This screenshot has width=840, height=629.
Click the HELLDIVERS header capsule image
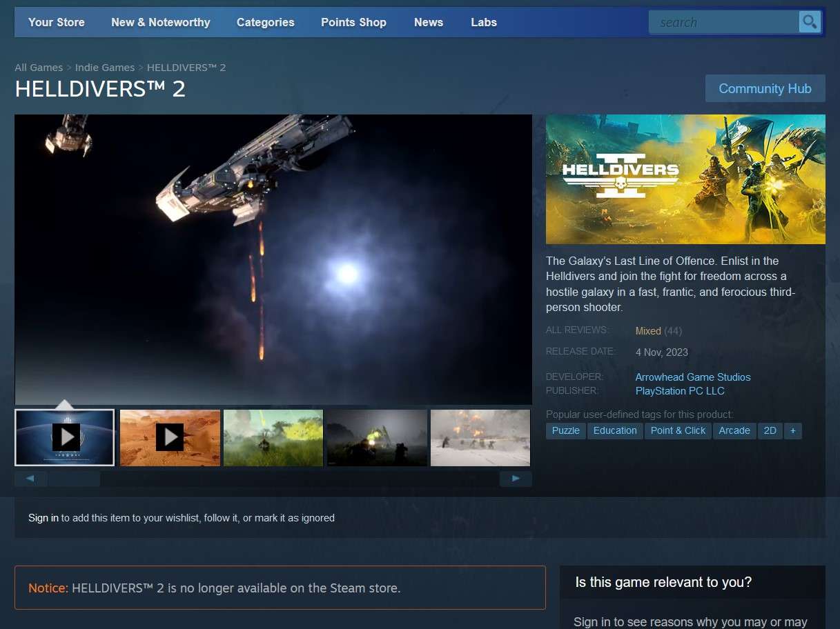click(685, 179)
